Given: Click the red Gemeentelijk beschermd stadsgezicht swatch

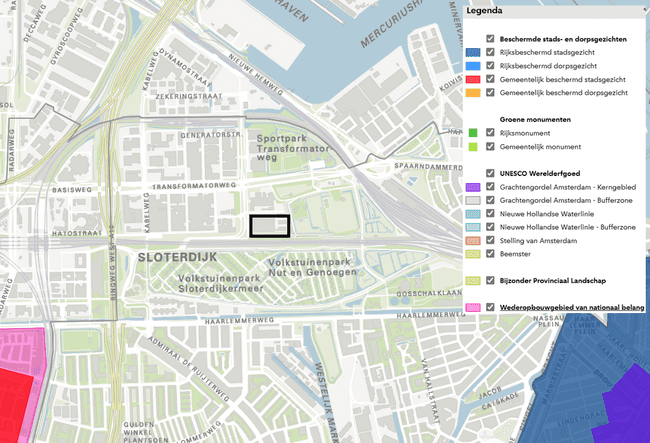Looking at the screenshot, I should point(472,79).
